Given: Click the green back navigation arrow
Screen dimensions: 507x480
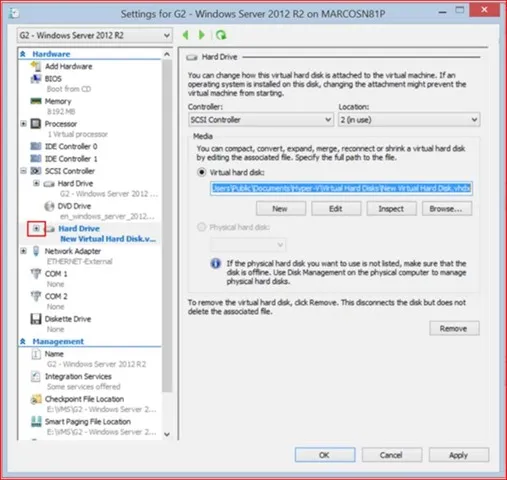Looking at the screenshot, I should coord(186,35).
